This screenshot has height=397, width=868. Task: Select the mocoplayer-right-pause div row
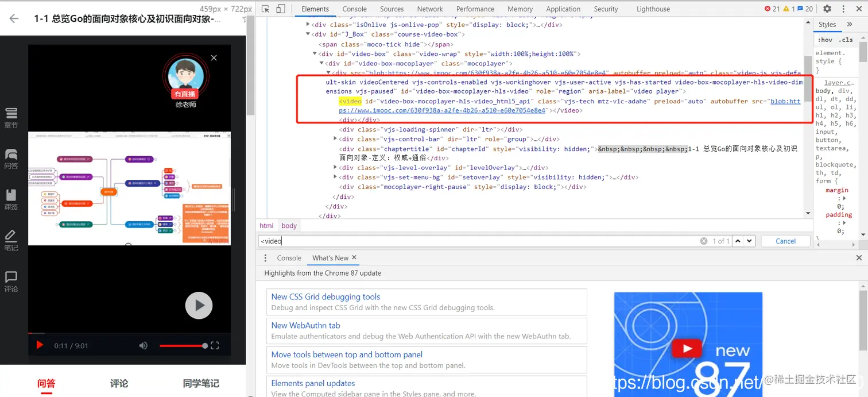[463, 187]
